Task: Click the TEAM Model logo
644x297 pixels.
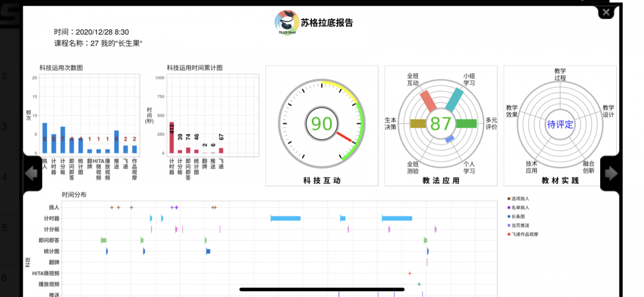Action: click(287, 23)
